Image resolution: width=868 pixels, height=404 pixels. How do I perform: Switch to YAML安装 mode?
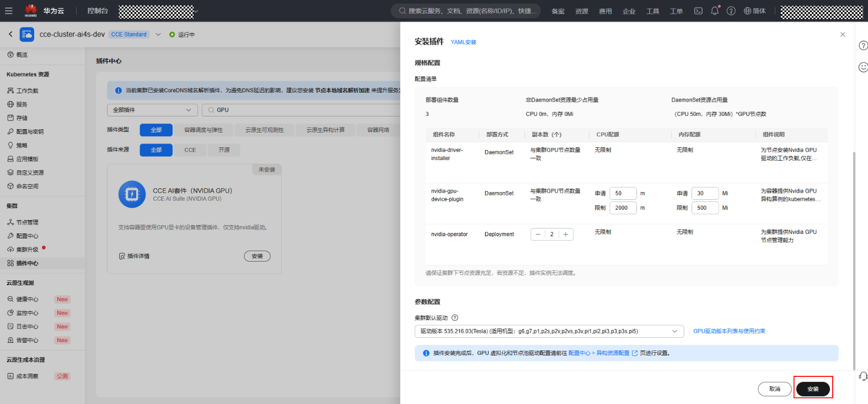tap(463, 42)
